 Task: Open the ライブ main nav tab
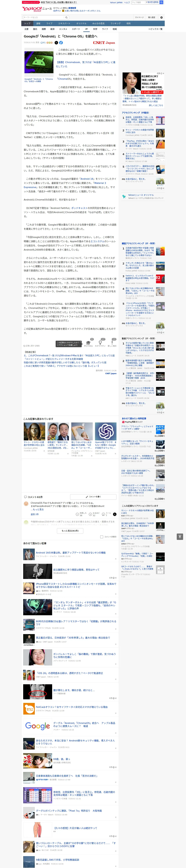(x=49, y=24)
